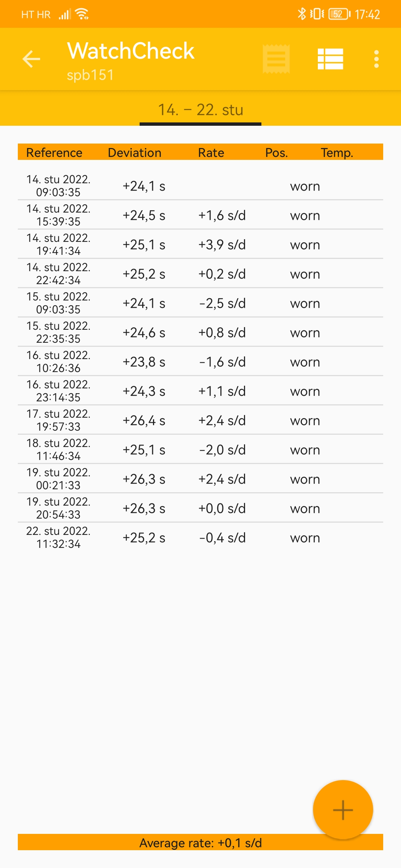
Task: Switch to the list view icon
Action: click(x=330, y=59)
